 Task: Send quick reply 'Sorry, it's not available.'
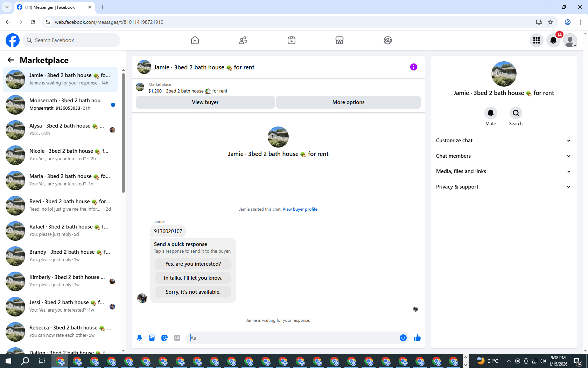click(x=193, y=292)
